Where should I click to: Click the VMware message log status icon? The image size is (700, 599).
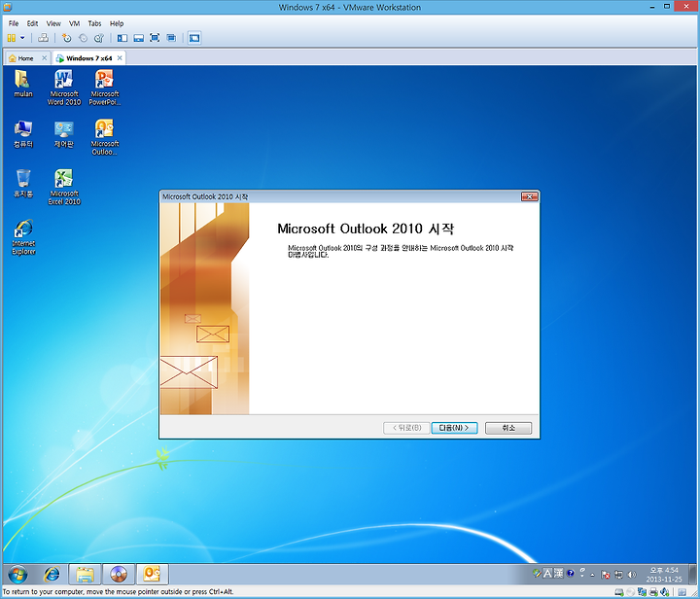click(682, 592)
